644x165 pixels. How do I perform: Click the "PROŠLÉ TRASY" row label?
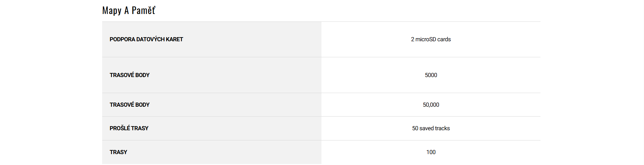(x=129, y=129)
